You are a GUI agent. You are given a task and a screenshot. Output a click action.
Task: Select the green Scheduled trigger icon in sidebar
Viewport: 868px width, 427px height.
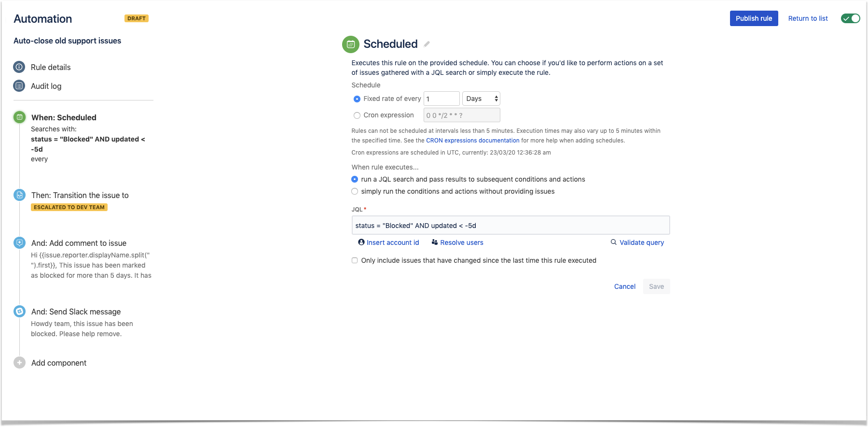(x=19, y=117)
